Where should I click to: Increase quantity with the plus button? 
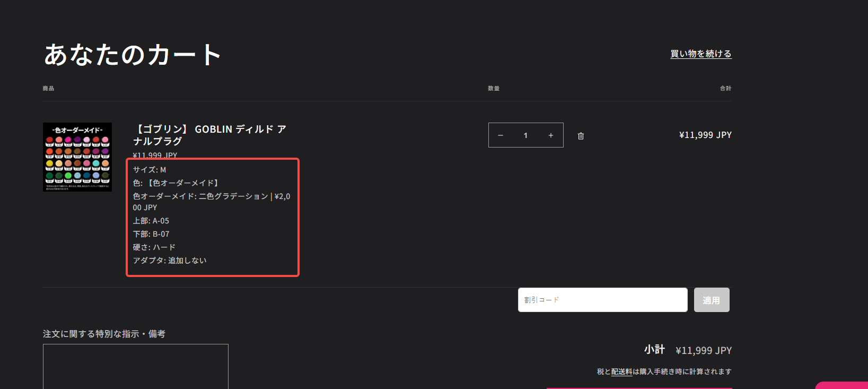[551, 135]
